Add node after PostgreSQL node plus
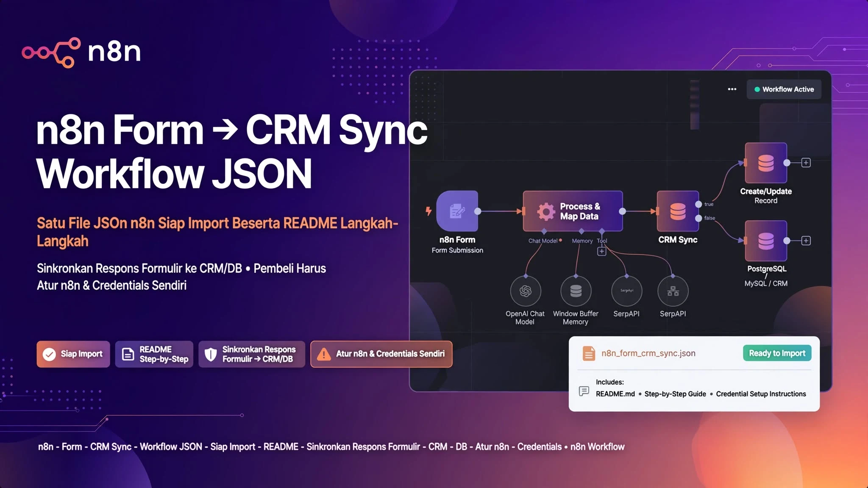The height and width of the screenshot is (488, 868). point(806,241)
